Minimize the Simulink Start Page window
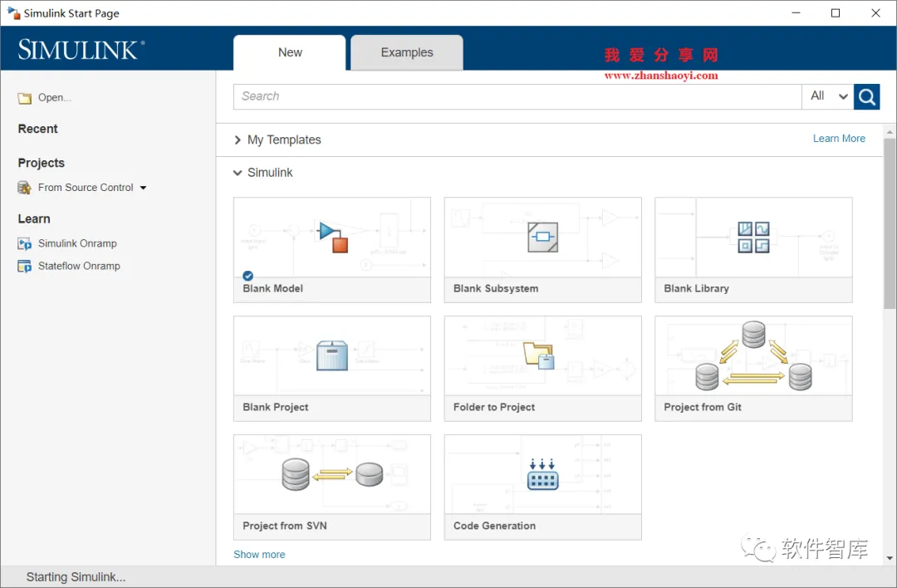This screenshot has width=897, height=588. coord(796,12)
